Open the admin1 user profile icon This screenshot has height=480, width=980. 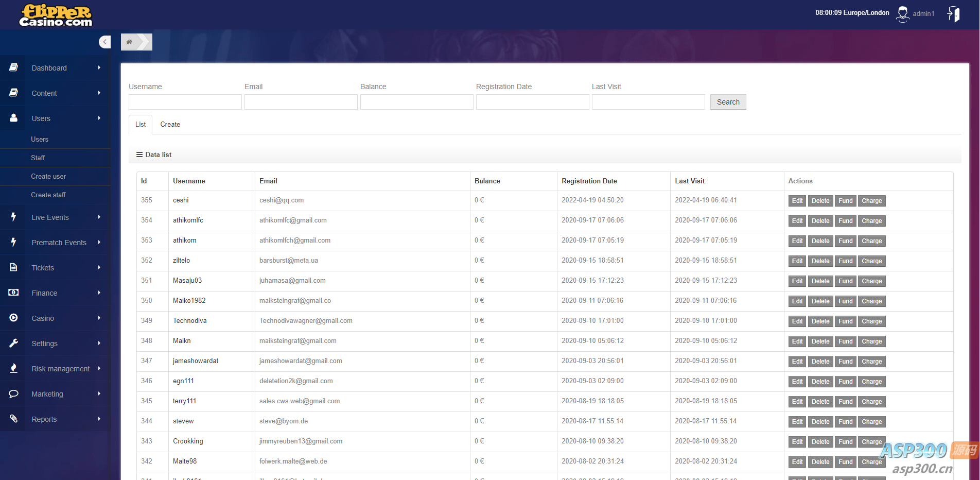tap(903, 14)
